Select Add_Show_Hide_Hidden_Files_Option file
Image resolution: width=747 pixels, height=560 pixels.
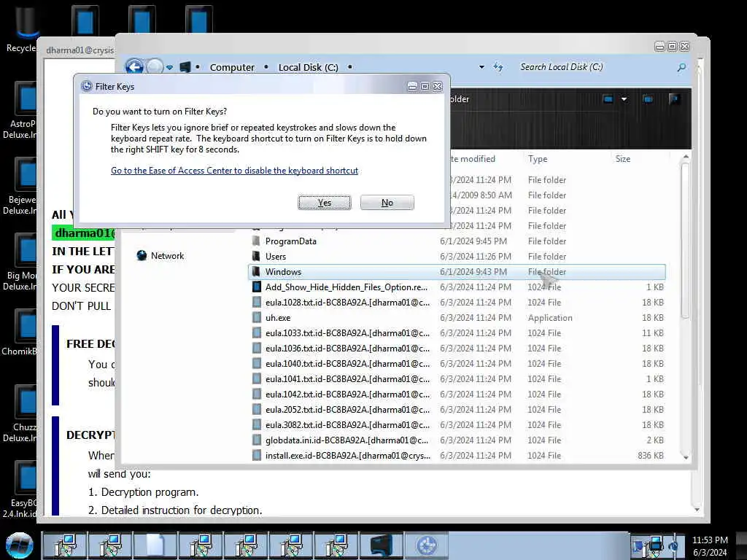(x=457, y=287)
